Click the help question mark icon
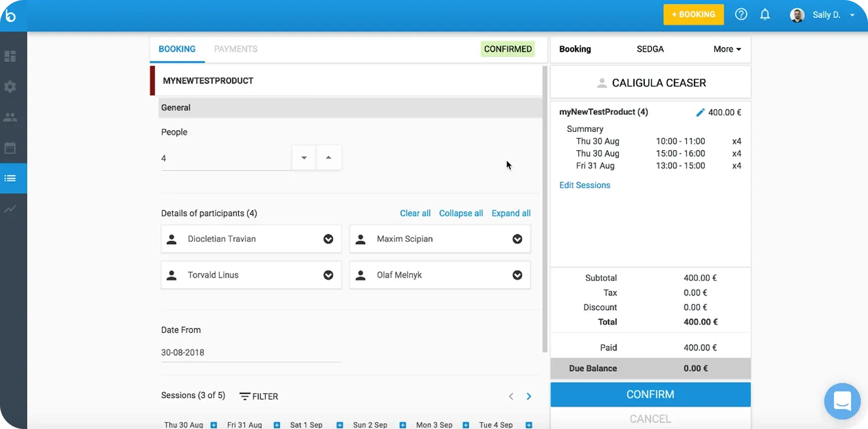This screenshot has height=429, width=868. pos(740,15)
